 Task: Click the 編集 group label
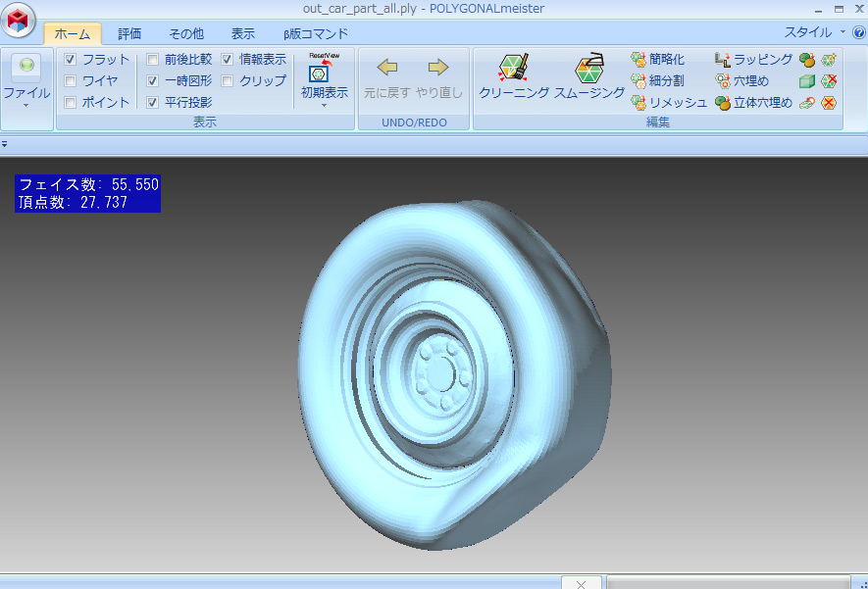(658, 123)
